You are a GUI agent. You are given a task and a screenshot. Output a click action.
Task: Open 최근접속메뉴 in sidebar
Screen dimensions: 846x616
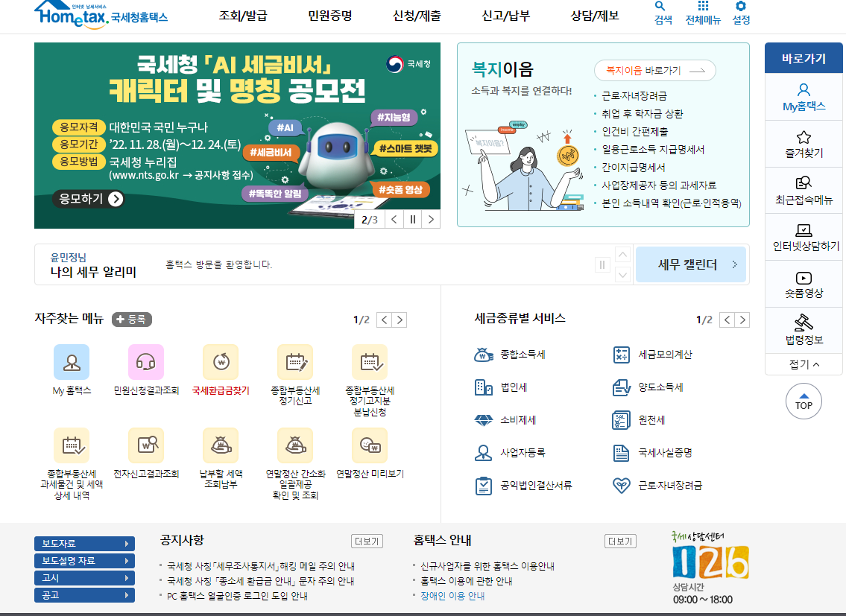point(804,191)
